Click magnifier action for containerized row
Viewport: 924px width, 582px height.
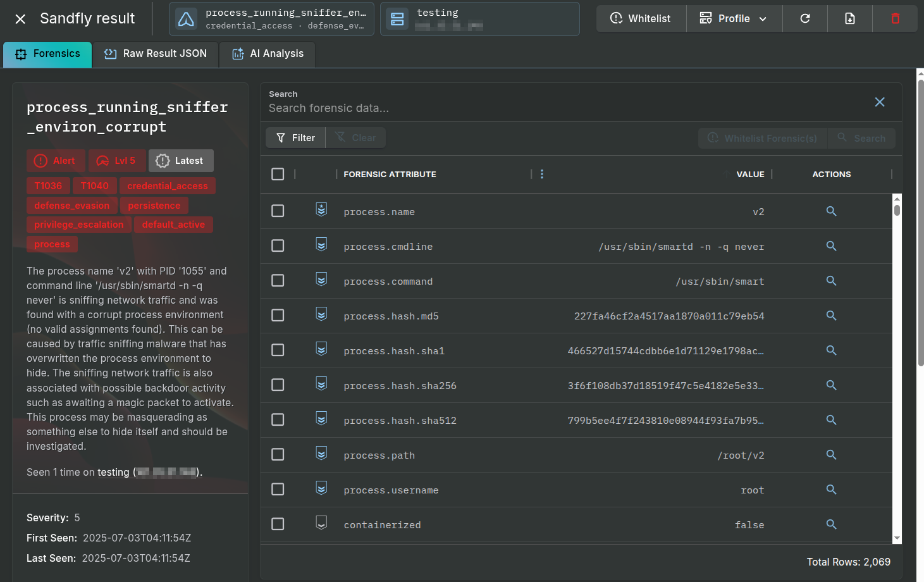(x=831, y=524)
